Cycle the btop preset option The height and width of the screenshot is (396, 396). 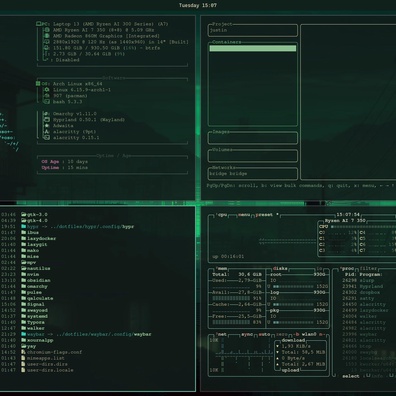pos(267,215)
